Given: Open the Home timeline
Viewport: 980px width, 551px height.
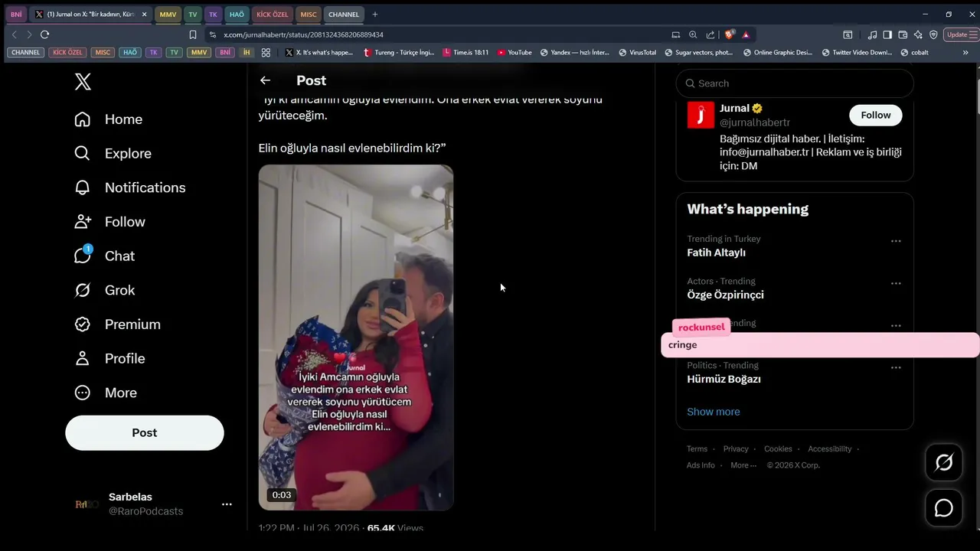Looking at the screenshot, I should (x=108, y=119).
